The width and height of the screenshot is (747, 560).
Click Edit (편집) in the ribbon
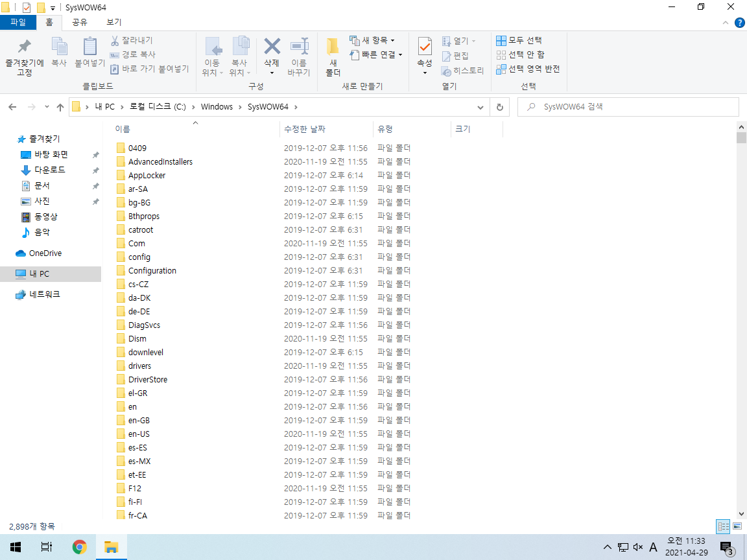tap(455, 56)
